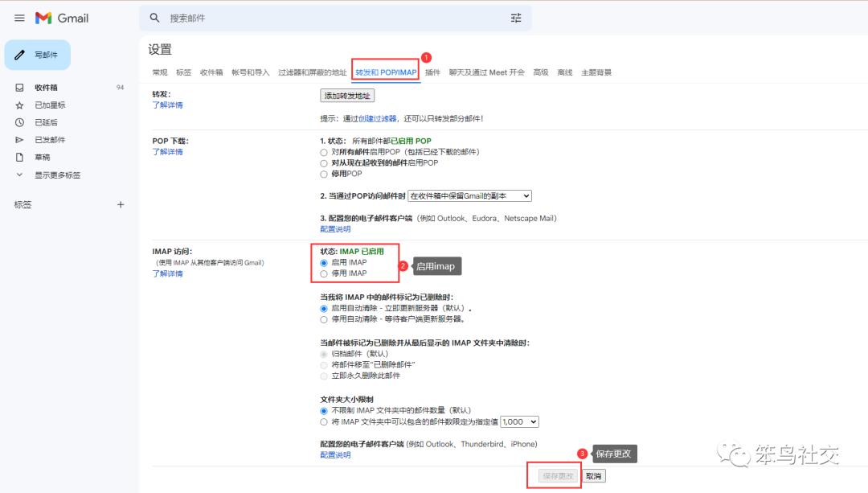Click the 保存更改 button
The image size is (868, 493).
(558, 476)
